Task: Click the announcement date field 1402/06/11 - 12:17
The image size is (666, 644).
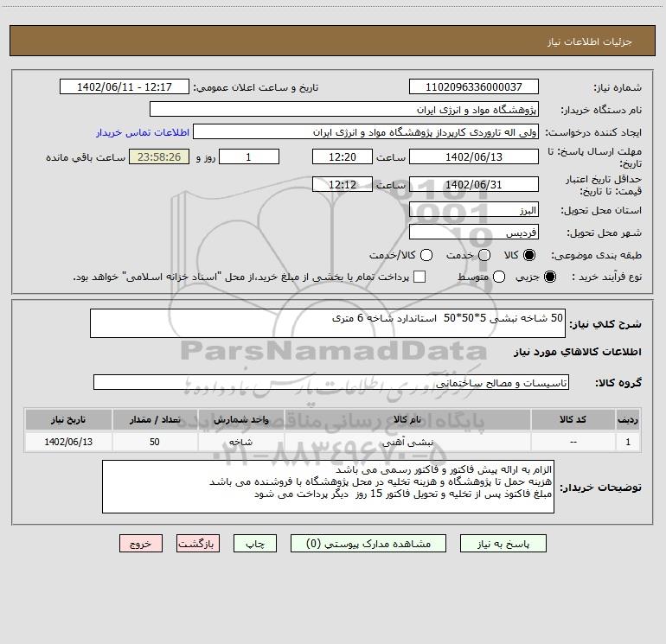Action: pyautogui.click(x=125, y=86)
